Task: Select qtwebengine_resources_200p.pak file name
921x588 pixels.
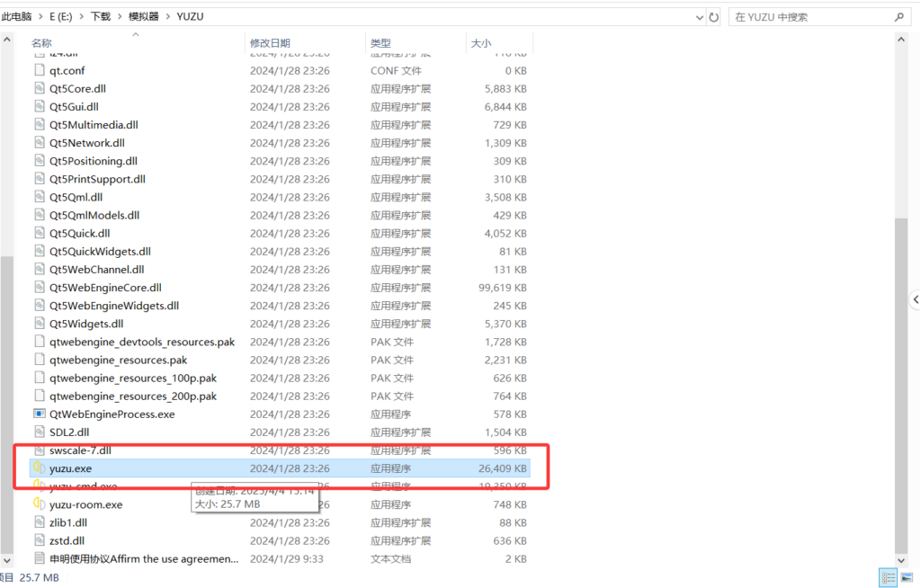Action: [133, 396]
